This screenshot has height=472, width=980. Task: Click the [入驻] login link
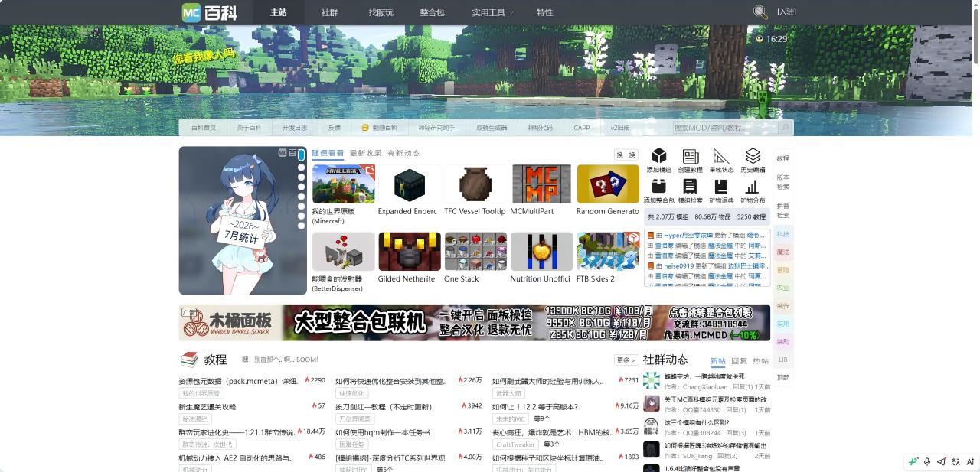(x=786, y=12)
